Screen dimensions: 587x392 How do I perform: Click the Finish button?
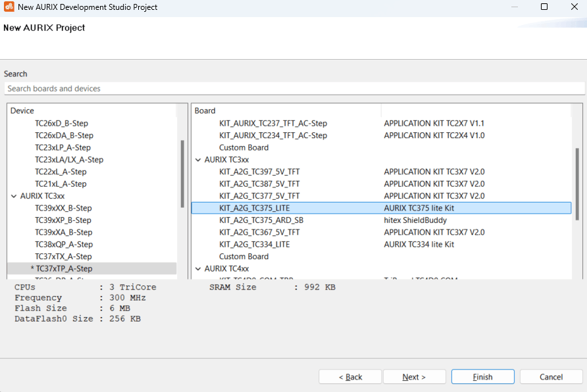[x=482, y=377]
